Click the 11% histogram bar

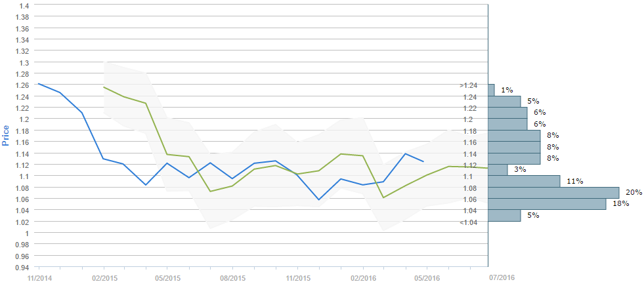(524, 181)
